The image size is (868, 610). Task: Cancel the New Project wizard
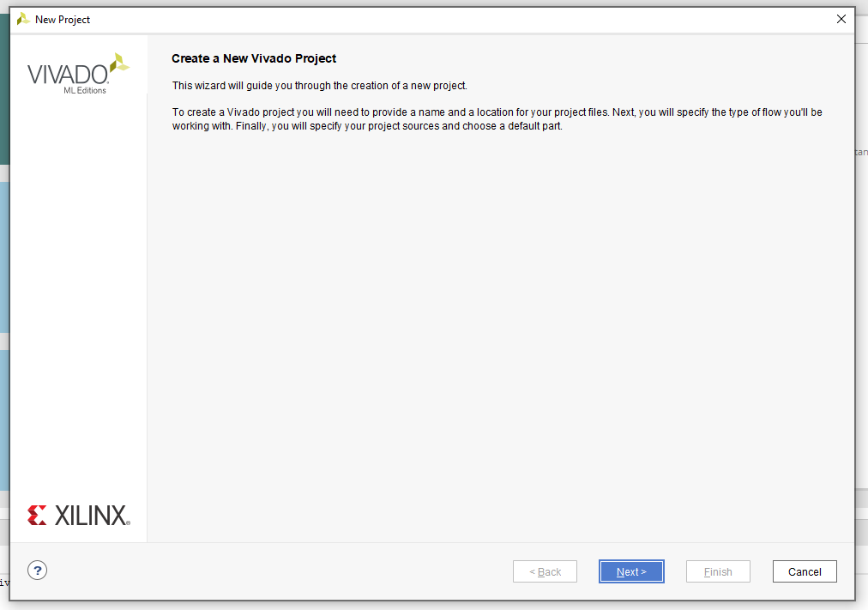(805, 571)
